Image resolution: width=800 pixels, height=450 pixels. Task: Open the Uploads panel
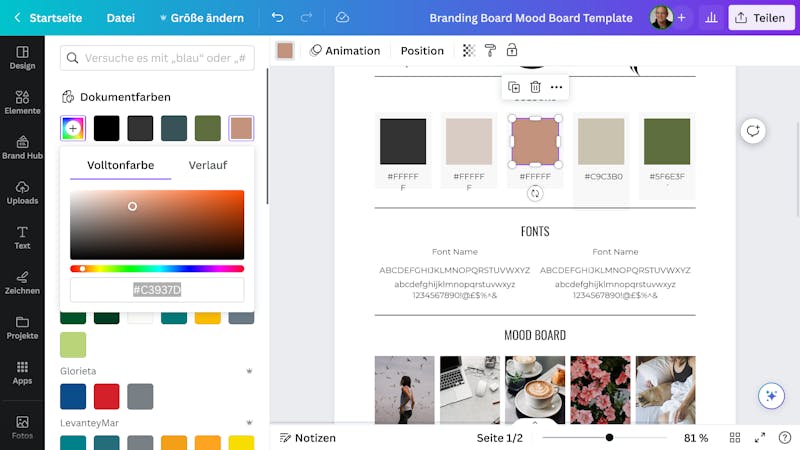(22, 192)
